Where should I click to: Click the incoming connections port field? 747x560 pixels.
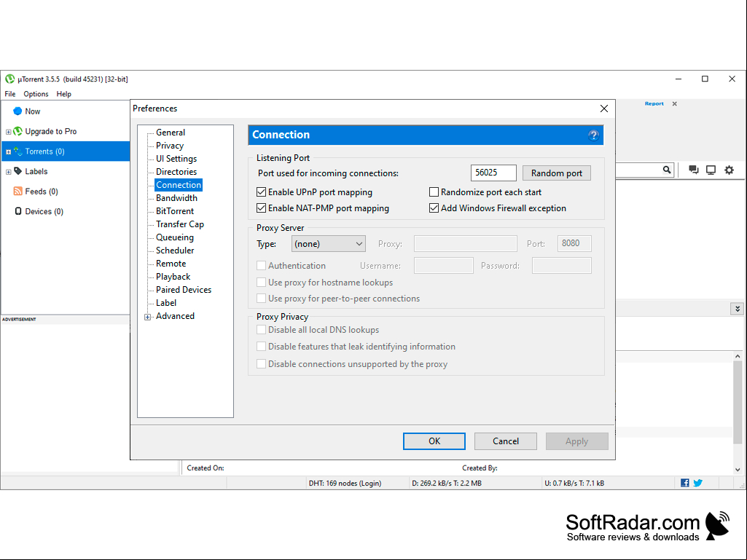(x=493, y=173)
